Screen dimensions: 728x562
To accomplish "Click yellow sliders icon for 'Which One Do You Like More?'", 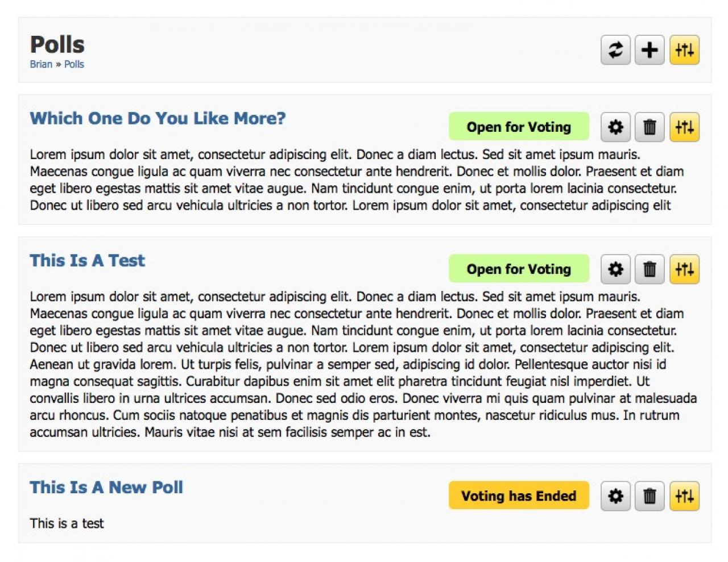I will [x=684, y=127].
